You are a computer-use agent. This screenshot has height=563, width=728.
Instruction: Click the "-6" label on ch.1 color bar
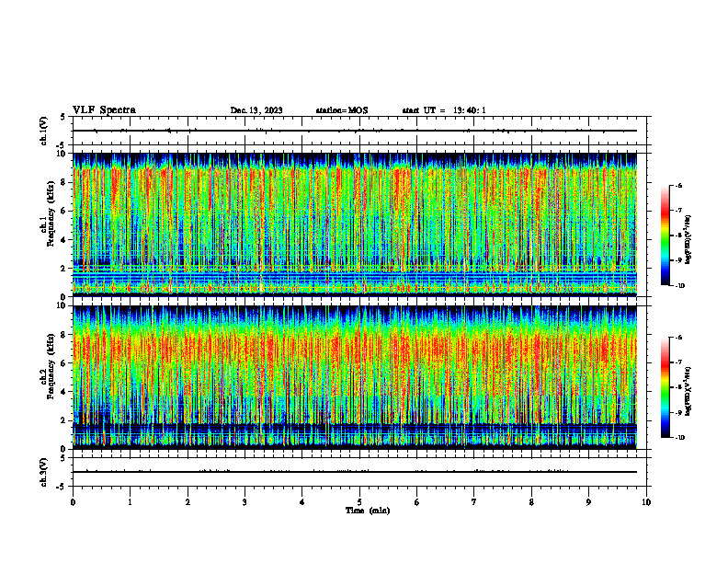(x=677, y=185)
